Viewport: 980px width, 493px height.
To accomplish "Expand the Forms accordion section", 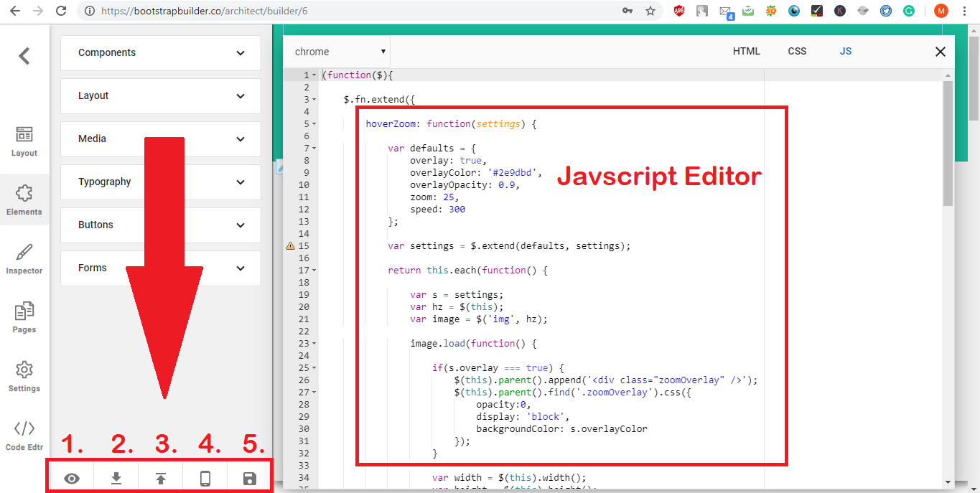I will coord(161,268).
